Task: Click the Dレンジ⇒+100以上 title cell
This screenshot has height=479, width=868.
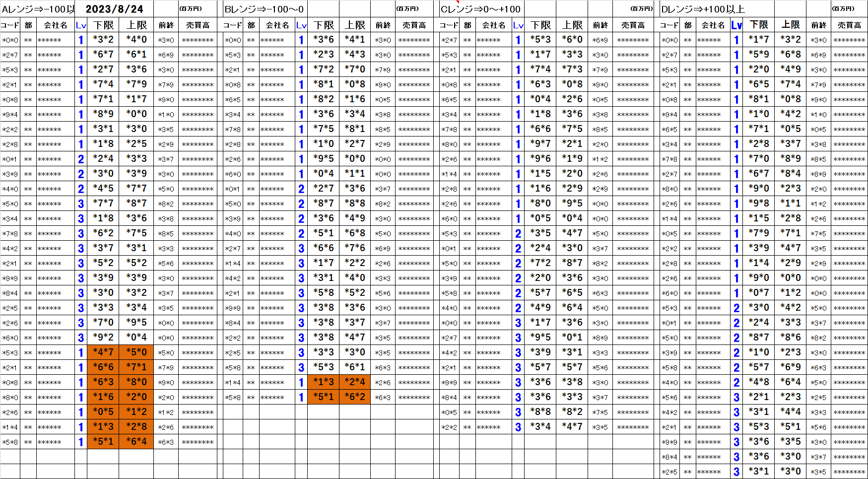Action: click(x=703, y=9)
